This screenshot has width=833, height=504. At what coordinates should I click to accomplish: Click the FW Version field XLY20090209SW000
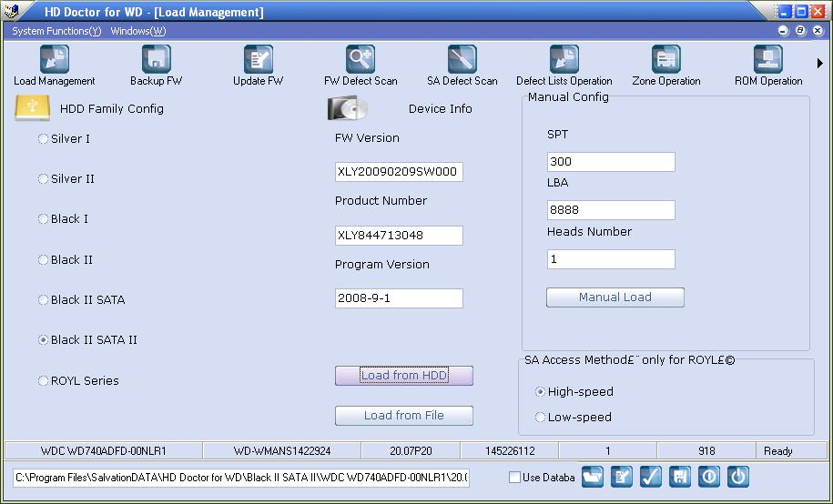pos(399,172)
